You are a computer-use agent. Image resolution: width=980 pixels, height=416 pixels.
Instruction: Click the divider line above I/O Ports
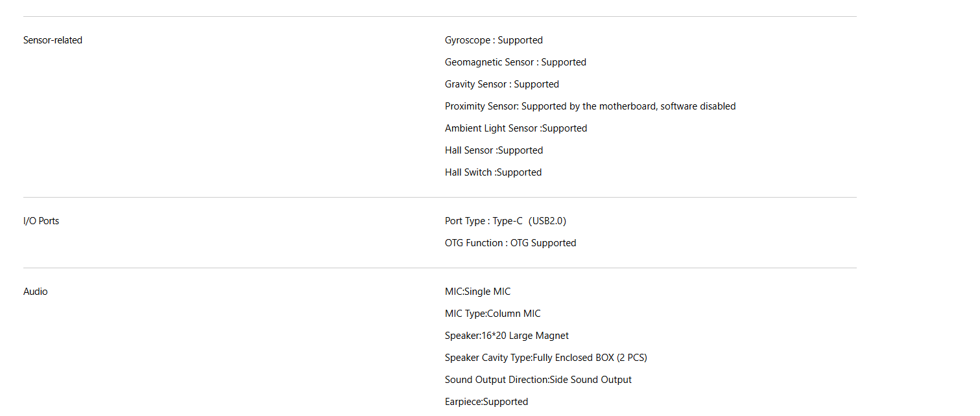(x=440, y=197)
